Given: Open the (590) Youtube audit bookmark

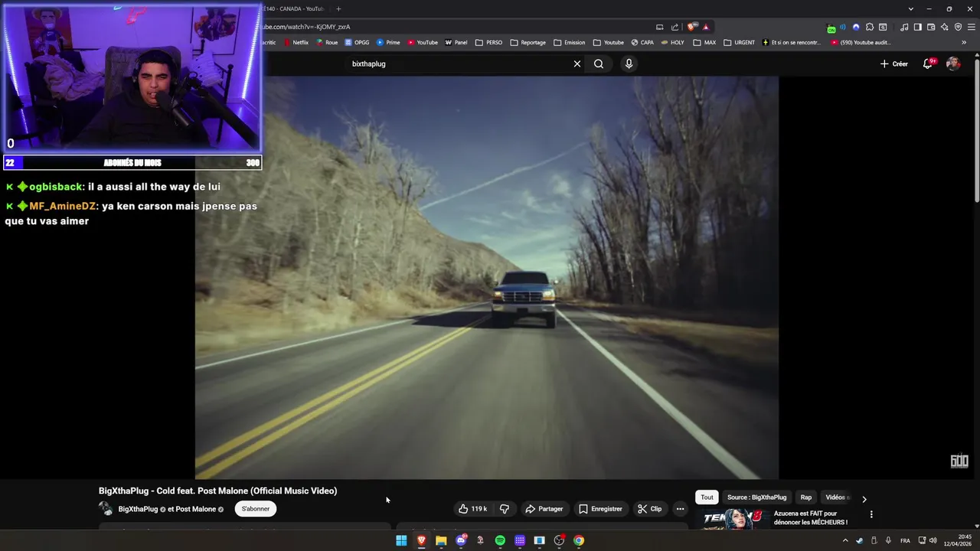Looking at the screenshot, I should point(861,42).
